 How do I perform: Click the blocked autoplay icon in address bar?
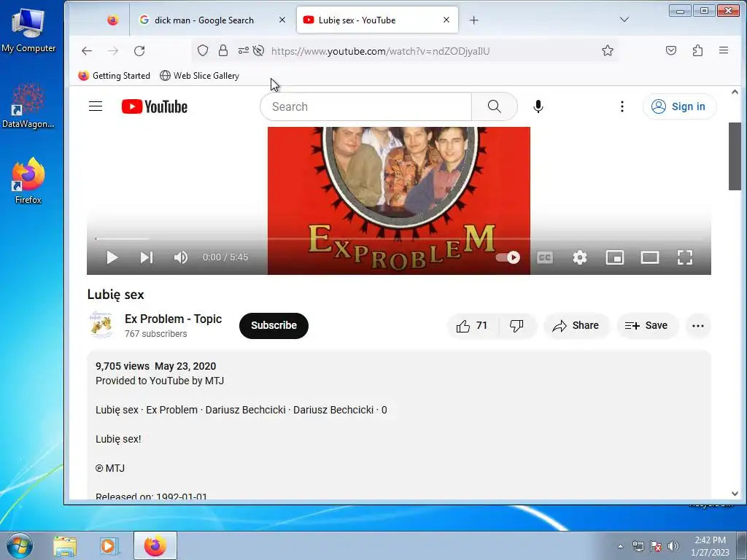[259, 50]
